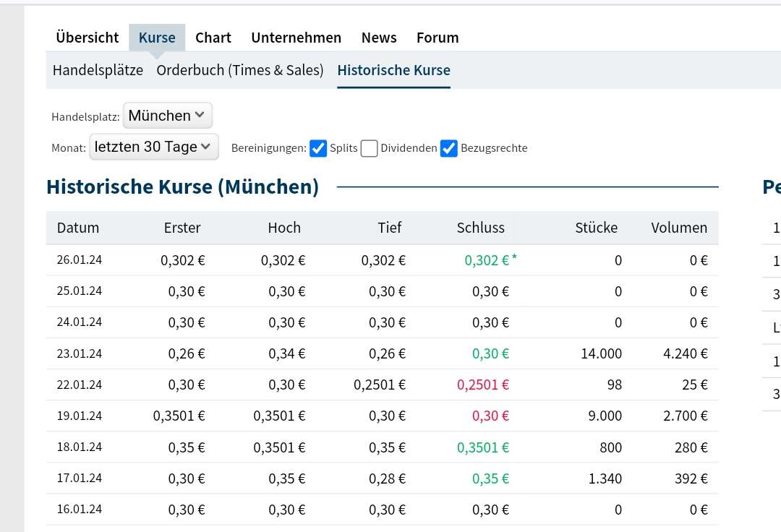Enable the Dividenden adjustment checkbox
The image size is (781, 532).
[369, 148]
